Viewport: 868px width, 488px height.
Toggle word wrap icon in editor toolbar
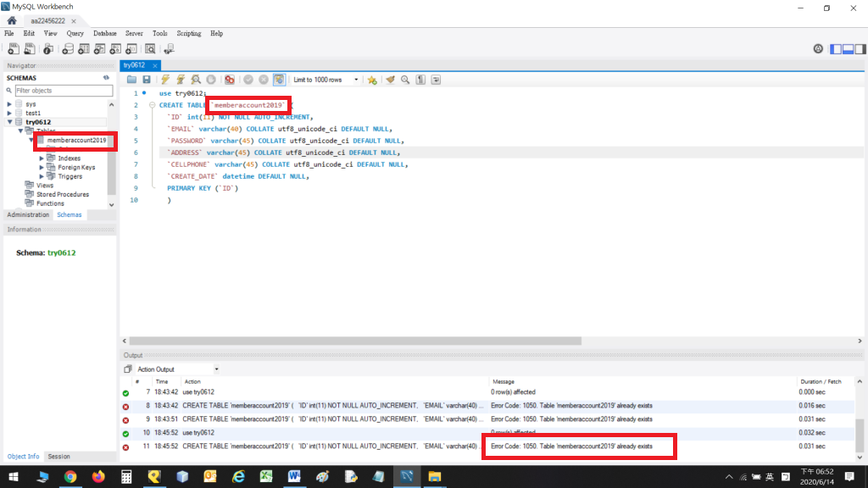[x=437, y=80]
